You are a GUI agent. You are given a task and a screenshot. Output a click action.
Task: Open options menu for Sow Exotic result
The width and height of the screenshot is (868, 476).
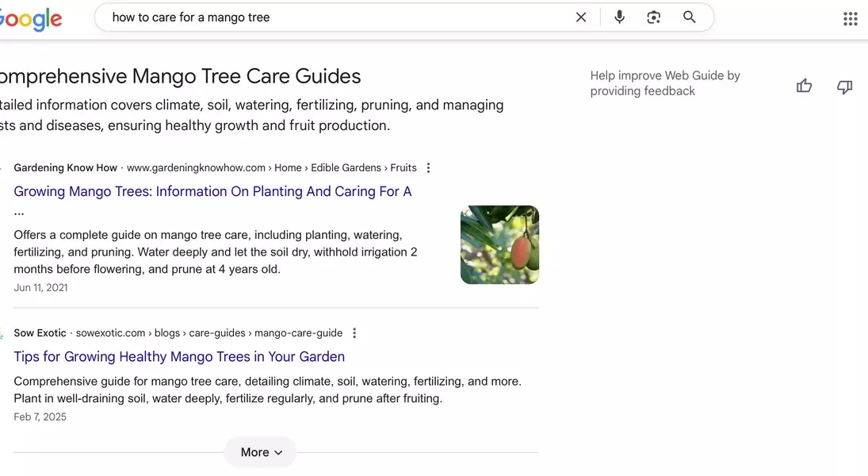tap(354, 333)
